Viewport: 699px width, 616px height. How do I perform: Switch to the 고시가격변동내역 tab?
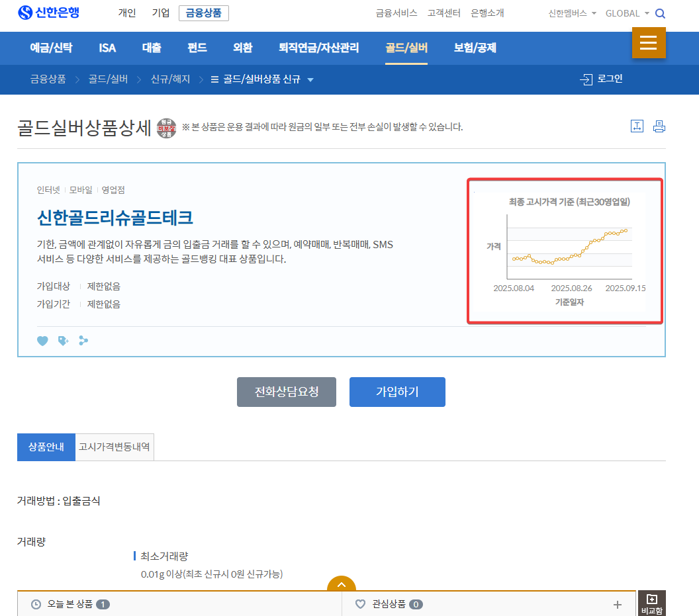115,447
